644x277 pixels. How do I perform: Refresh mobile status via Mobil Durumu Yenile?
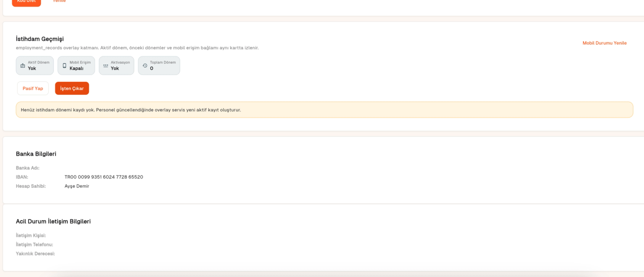(604, 43)
